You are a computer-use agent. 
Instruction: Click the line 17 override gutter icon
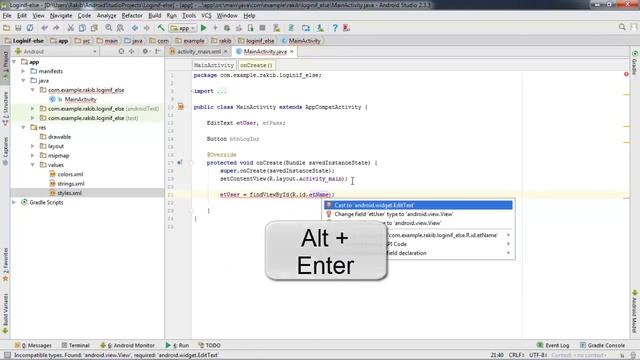180,162
